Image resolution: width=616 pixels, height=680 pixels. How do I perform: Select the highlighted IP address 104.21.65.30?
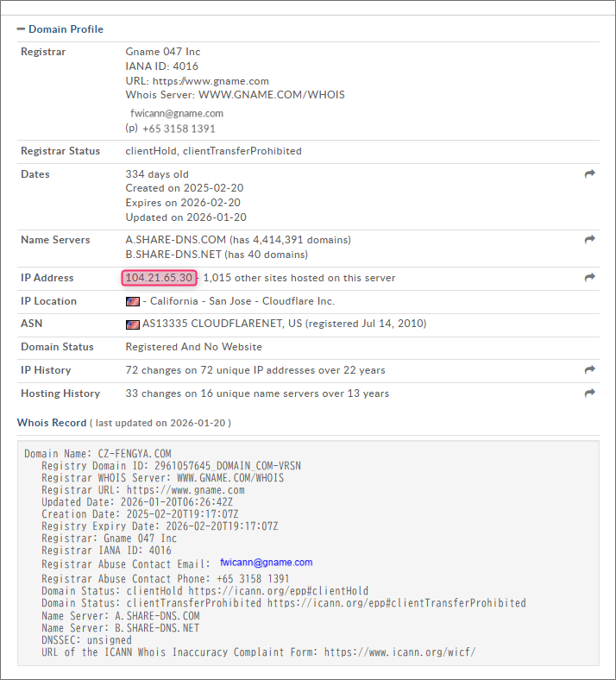(x=159, y=278)
